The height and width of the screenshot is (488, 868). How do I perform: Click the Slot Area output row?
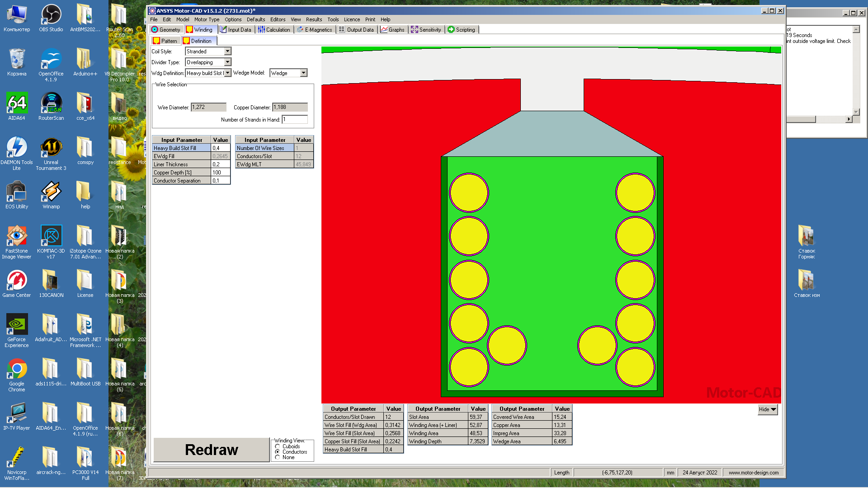[x=448, y=417]
